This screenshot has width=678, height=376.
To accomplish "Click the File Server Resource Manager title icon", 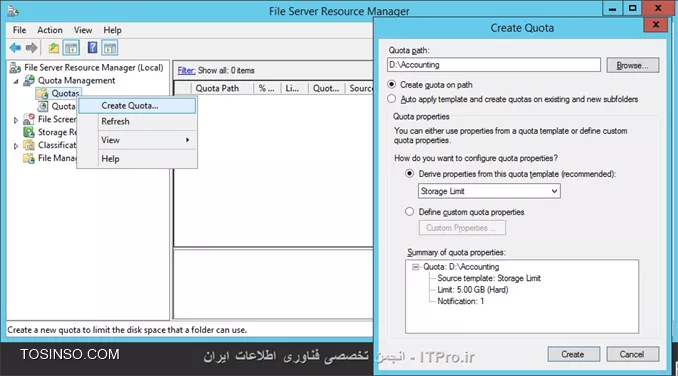I will (x=13, y=11).
